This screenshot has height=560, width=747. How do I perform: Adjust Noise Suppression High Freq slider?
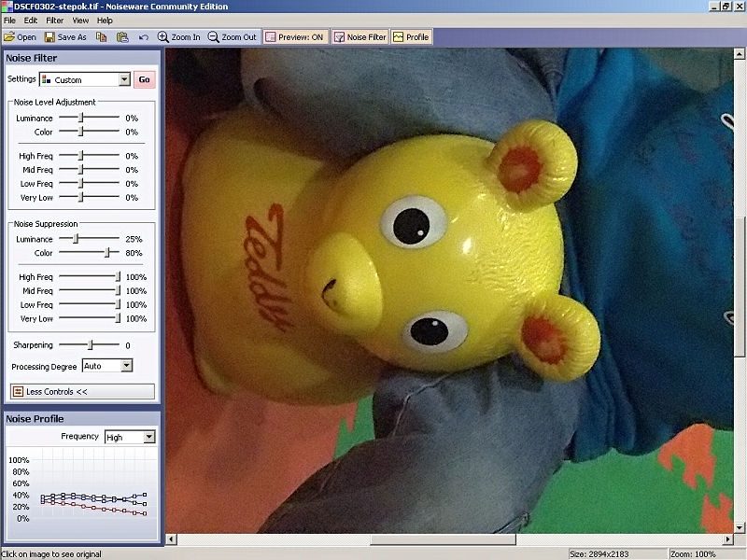click(x=118, y=276)
